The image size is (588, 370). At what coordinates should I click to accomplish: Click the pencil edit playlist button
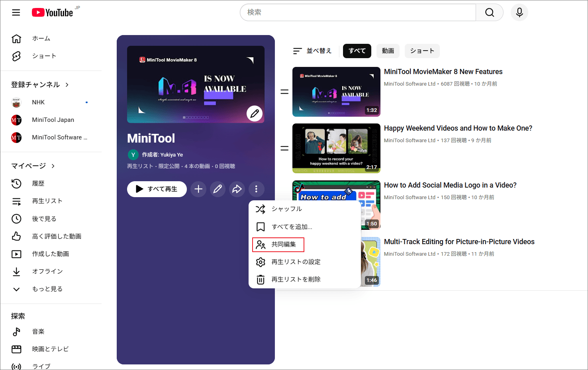coord(218,189)
